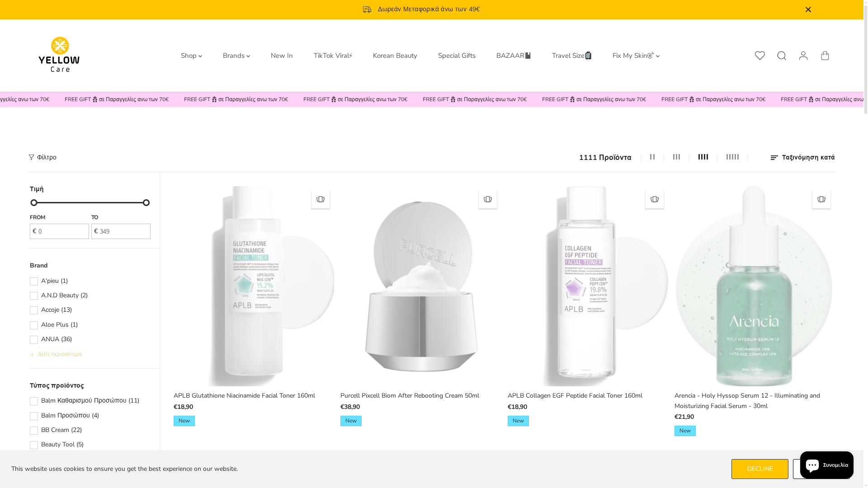The height and width of the screenshot is (488, 868).
Task: Switch to five-column grid view
Action: [x=732, y=157]
